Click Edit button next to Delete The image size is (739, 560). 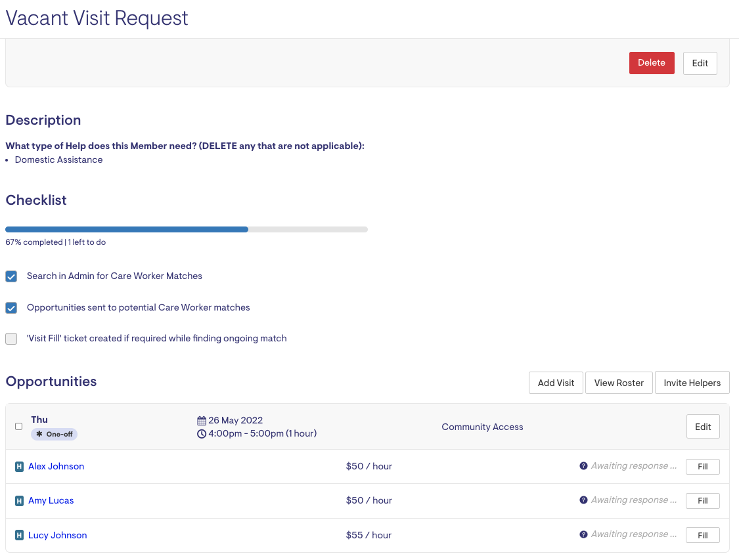click(700, 63)
